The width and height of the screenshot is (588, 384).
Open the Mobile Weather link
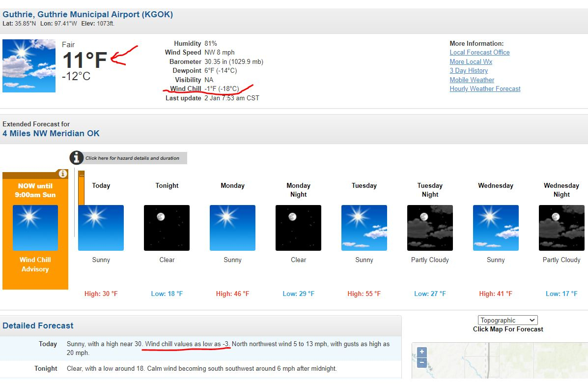coord(472,80)
